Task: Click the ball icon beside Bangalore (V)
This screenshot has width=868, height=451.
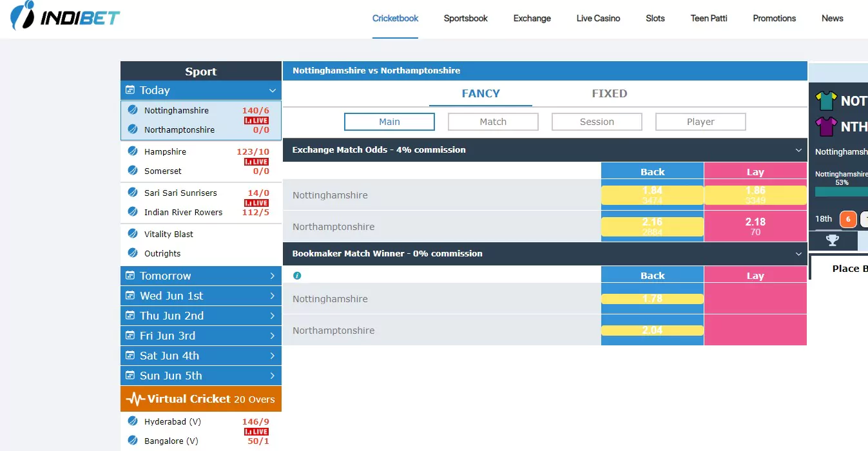Action: click(133, 441)
